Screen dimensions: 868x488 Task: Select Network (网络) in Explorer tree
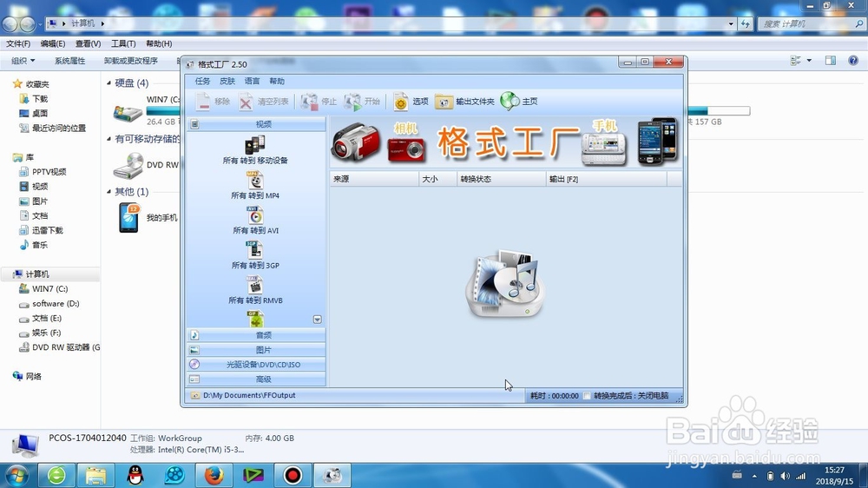[x=33, y=376]
